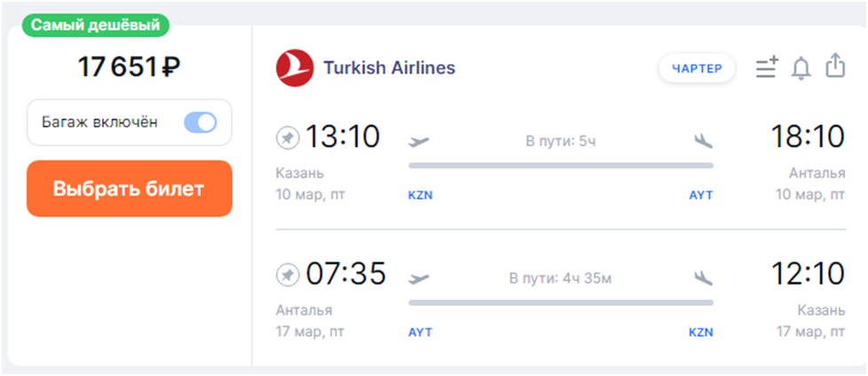Click the Turkish Airlines logo
The image size is (868, 376).
pos(295,68)
